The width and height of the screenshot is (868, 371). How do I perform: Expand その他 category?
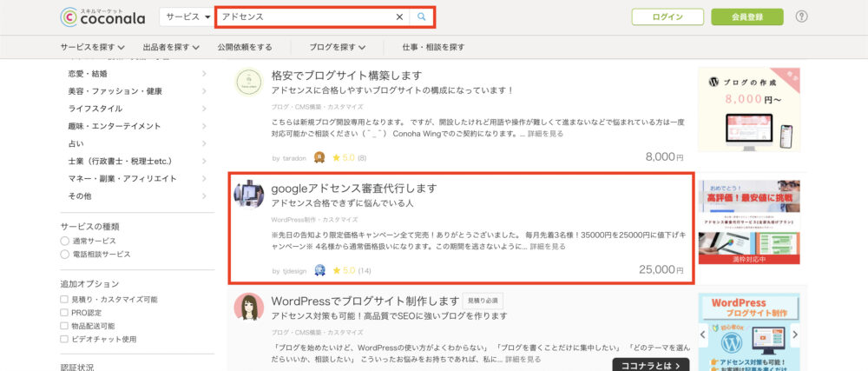click(x=137, y=196)
